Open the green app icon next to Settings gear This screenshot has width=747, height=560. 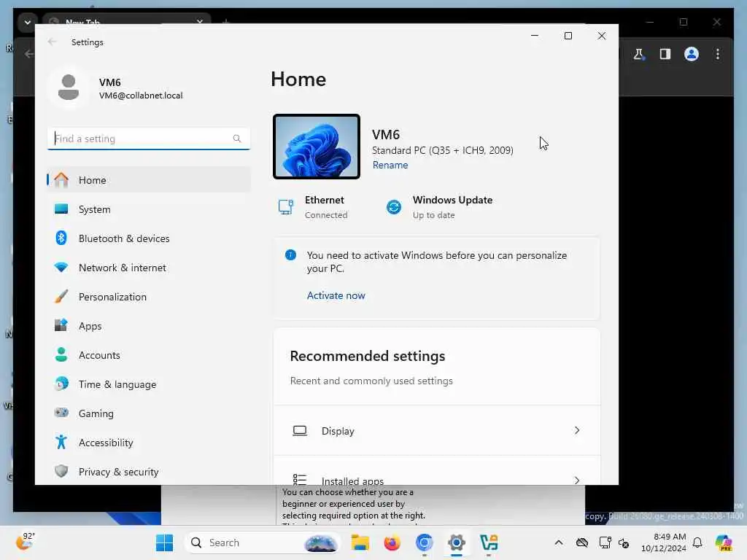coord(489,542)
